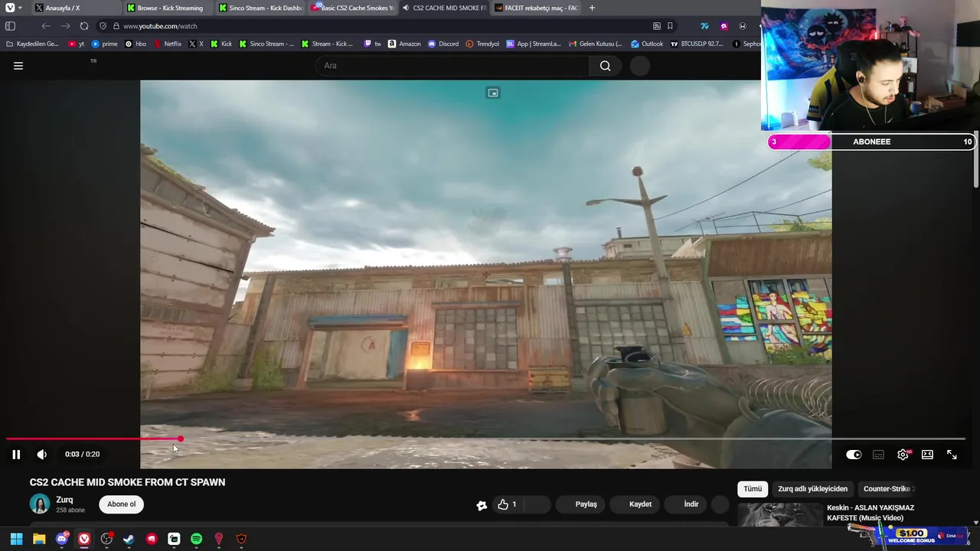Focus the Ara search field
Image resolution: width=980 pixels, height=551 pixels.
(x=452, y=66)
